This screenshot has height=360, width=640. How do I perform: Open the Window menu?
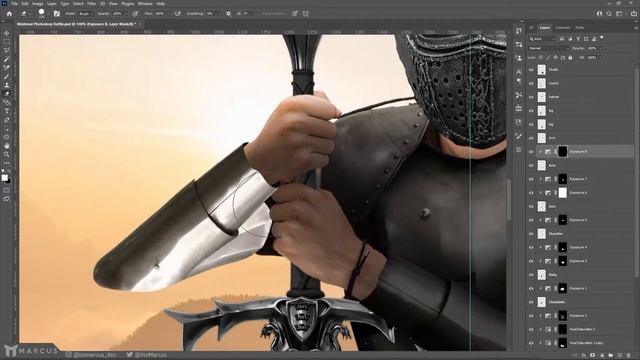[x=145, y=3]
